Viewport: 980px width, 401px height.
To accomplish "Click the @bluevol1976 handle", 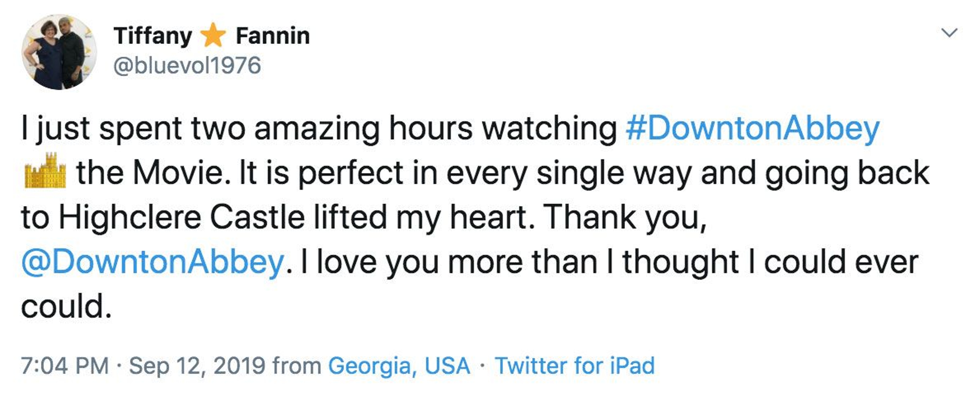I will [x=187, y=65].
